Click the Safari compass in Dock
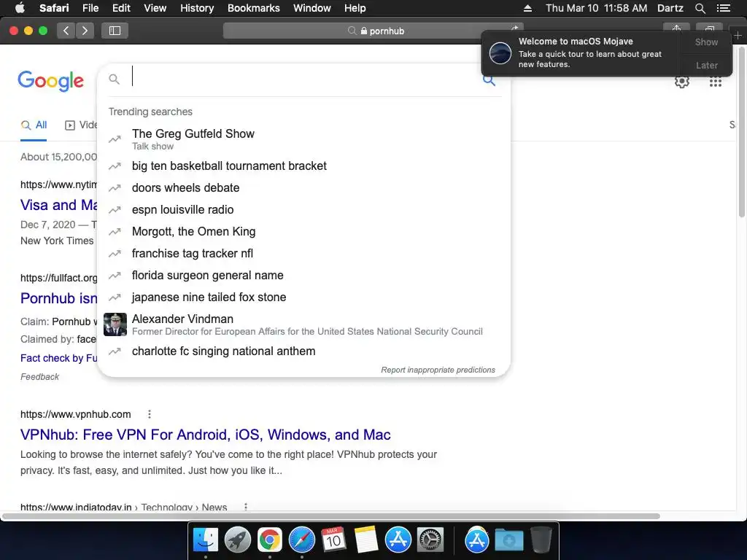 [301, 540]
